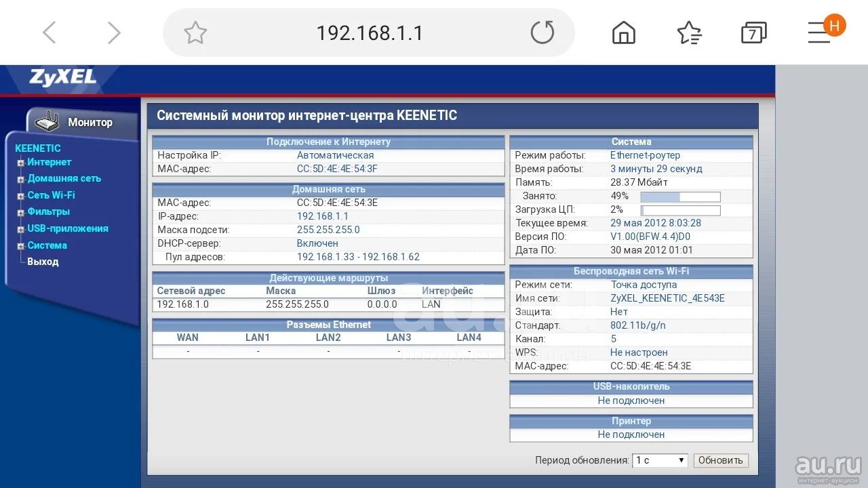868x488 pixels.
Task: Click route gateway value 0.0.0.0
Action: pos(382,304)
